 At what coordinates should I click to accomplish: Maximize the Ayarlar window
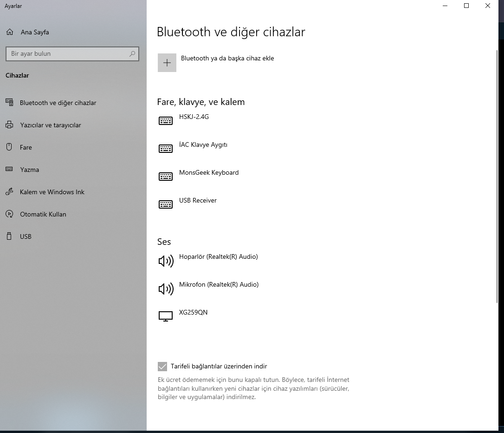[x=466, y=6]
